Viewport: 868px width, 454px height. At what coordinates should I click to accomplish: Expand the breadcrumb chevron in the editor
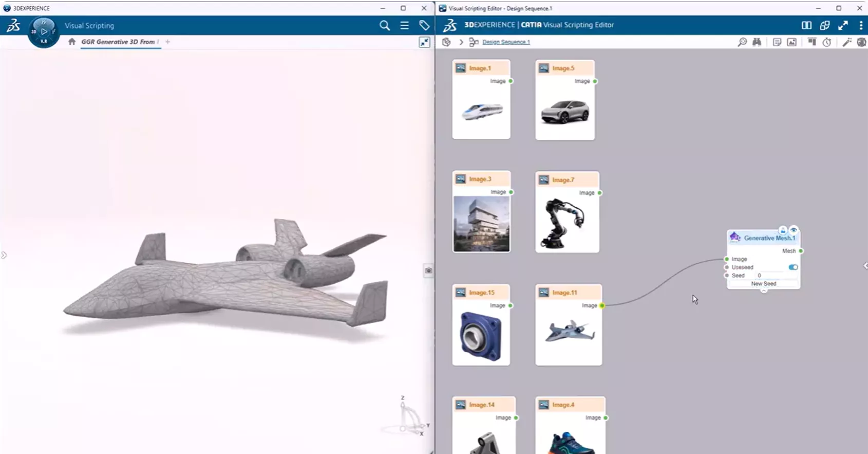tap(461, 42)
